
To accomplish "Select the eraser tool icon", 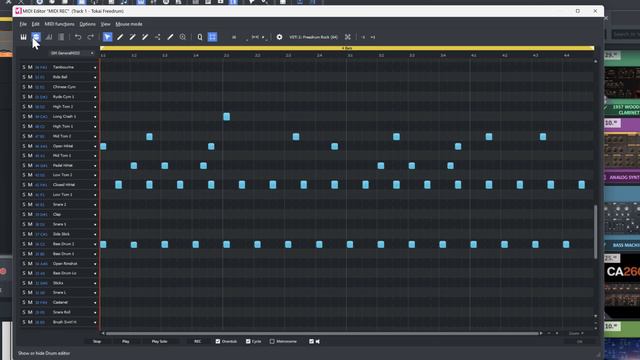I will 170,37.
